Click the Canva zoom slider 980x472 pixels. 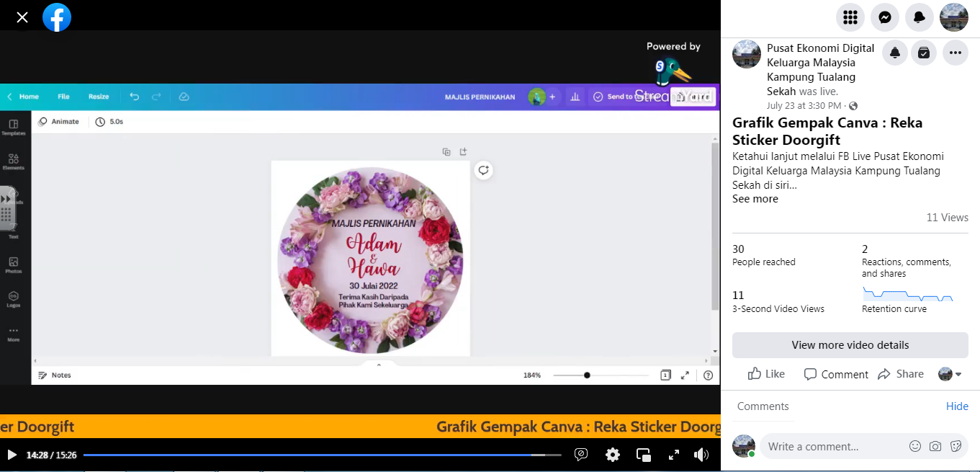(x=601, y=375)
